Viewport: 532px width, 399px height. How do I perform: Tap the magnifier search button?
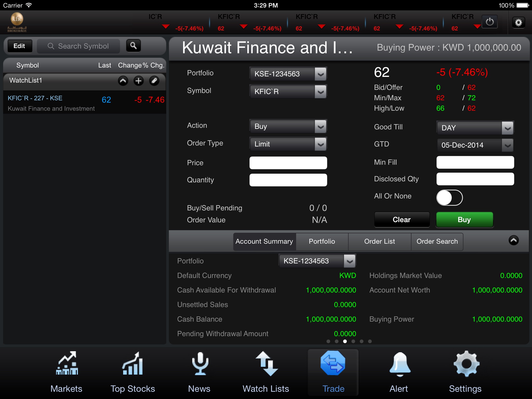[x=134, y=46]
